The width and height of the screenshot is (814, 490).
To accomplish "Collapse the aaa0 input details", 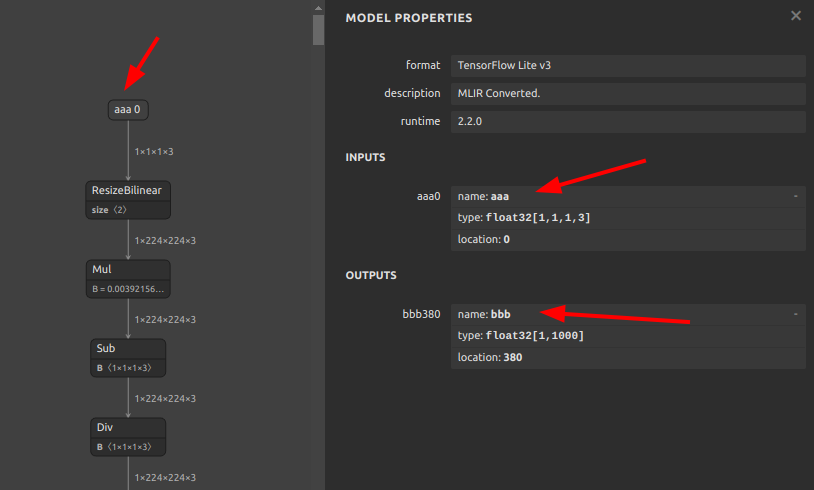I will (x=796, y=196).
